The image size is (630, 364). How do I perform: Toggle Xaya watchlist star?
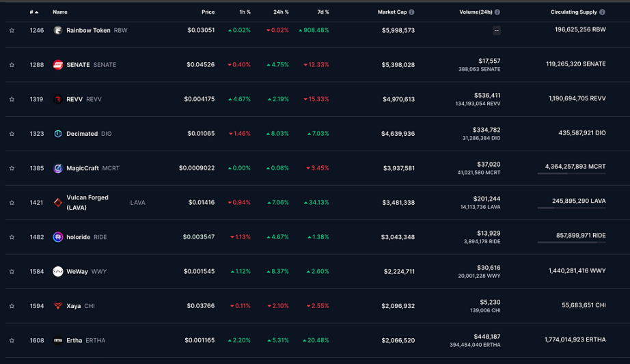point(12,306)
